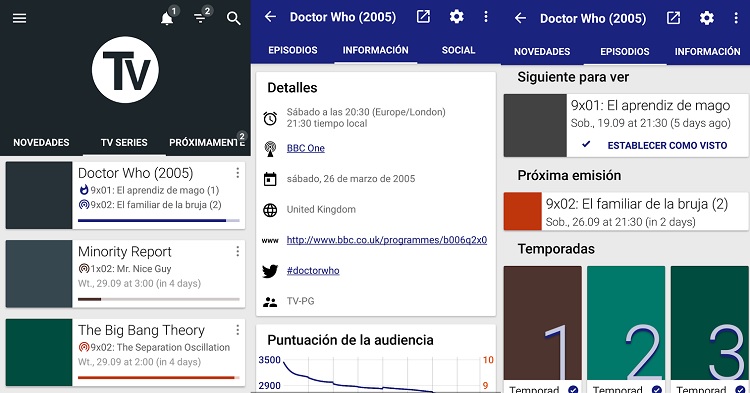Tap the audience rating chart
The image size is (750, 393).
coord(376,374)
